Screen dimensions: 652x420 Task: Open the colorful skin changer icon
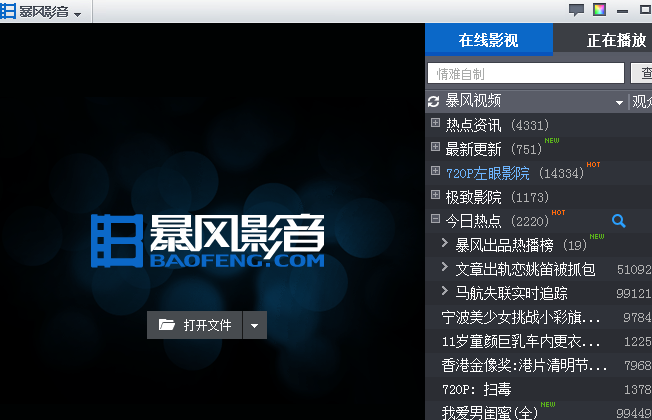pyautogui.click(x=599, y=10)
